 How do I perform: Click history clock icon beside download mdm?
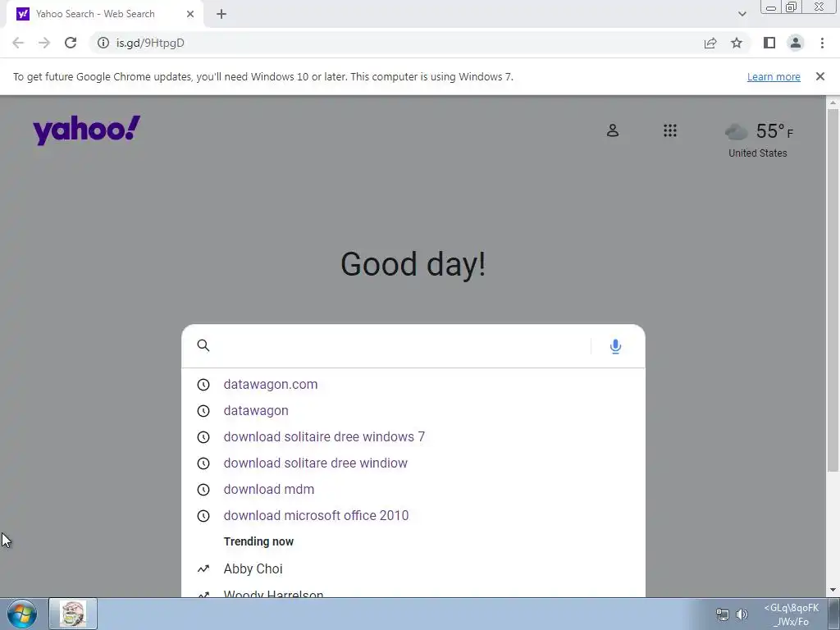click(203, 490)
